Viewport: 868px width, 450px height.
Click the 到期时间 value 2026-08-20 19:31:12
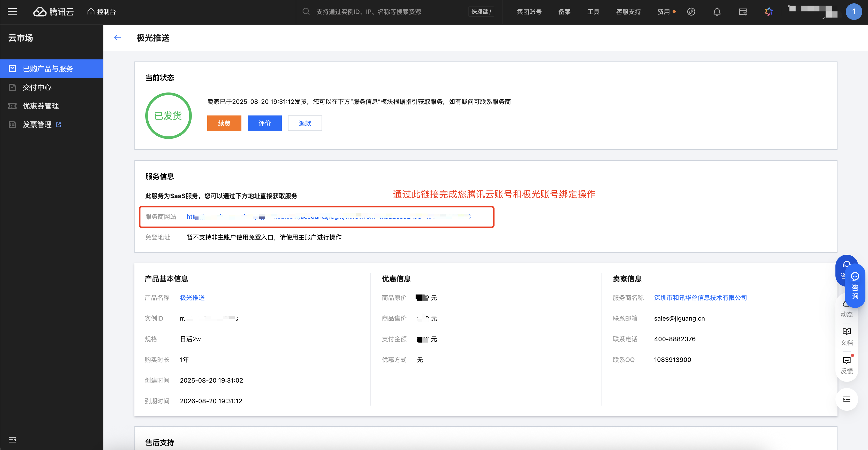pyautogui.click(x=211, y=401)
